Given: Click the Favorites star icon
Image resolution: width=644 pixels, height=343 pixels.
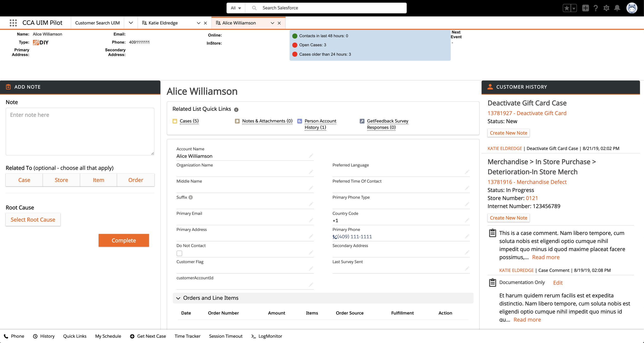Looking at the screenshot, I should (567, 8).
